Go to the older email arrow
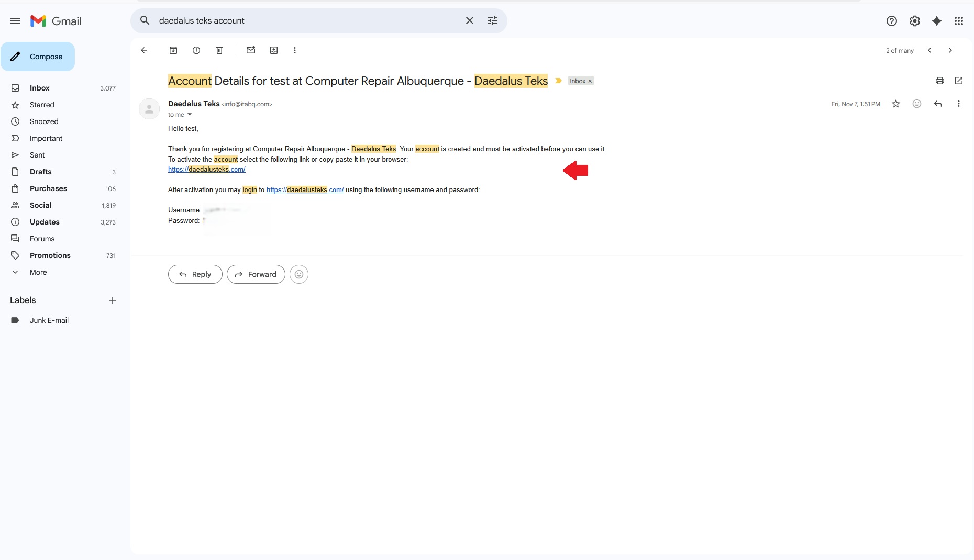The width and height of the screenshot is (974, 560). (950, 50)
